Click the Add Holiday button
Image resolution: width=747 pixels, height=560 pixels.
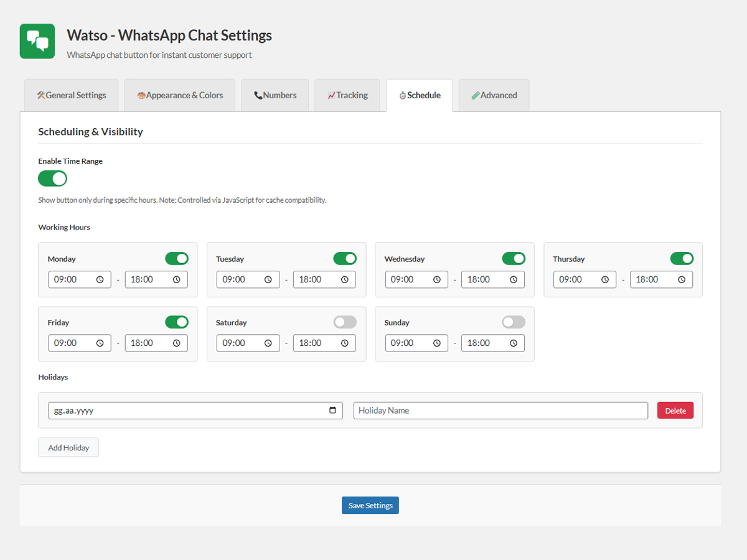[68, 447]
